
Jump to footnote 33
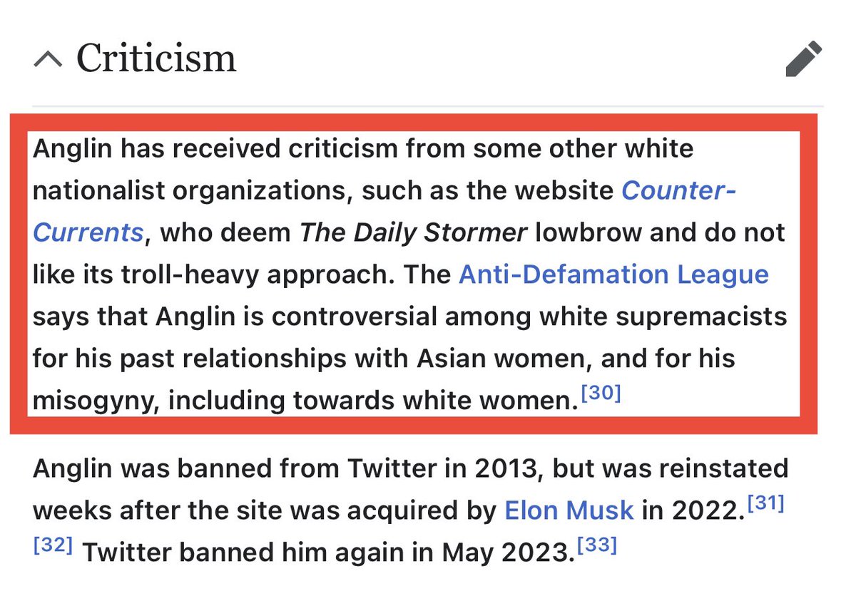pyautogui.click(x=598, y=545)
